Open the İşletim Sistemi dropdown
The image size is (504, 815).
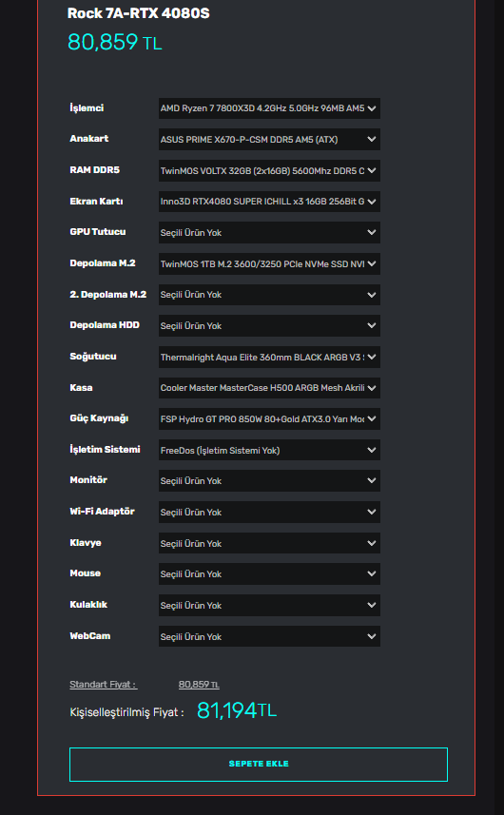coord(269,450)
